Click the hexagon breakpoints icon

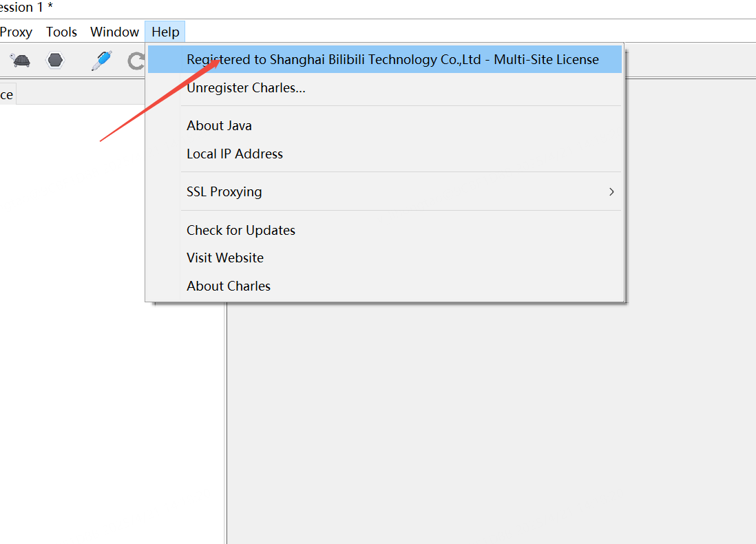point(55,61)
